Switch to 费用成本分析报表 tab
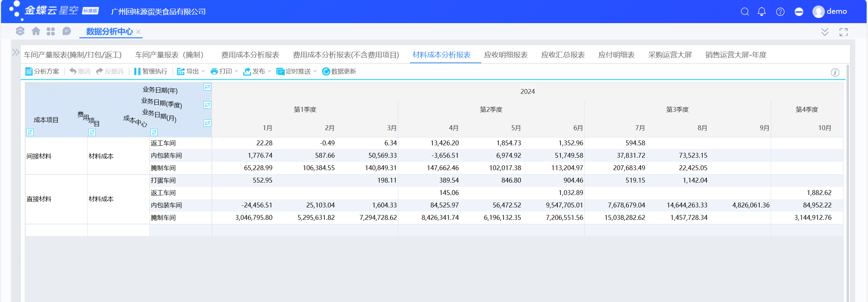Image resolution: width=868 pixels, height=302 pixels. pyautogui.click(x=250, y=55)
